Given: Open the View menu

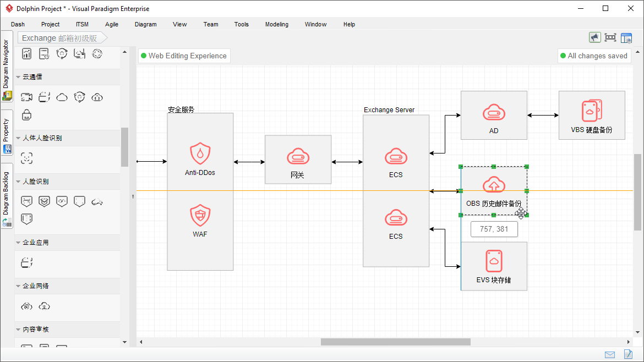Looking at the screenshot, I should tap(180, 24).
